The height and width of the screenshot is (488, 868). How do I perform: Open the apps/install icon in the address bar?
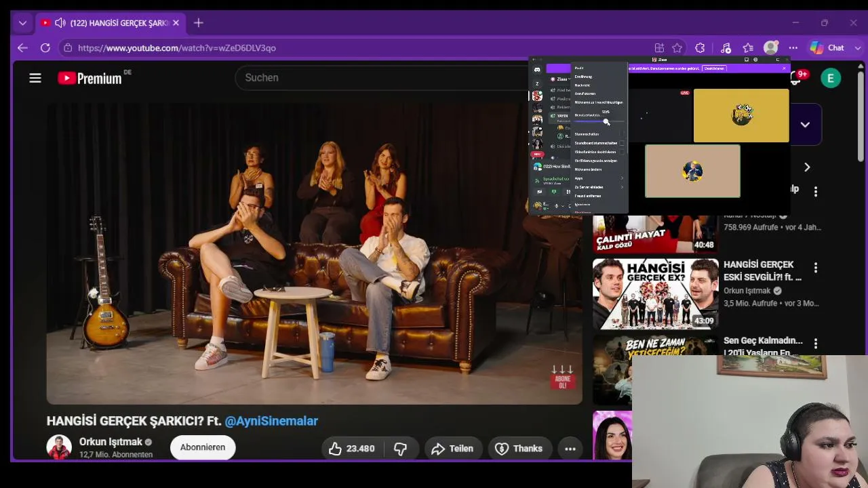click(x=659, y=48)
